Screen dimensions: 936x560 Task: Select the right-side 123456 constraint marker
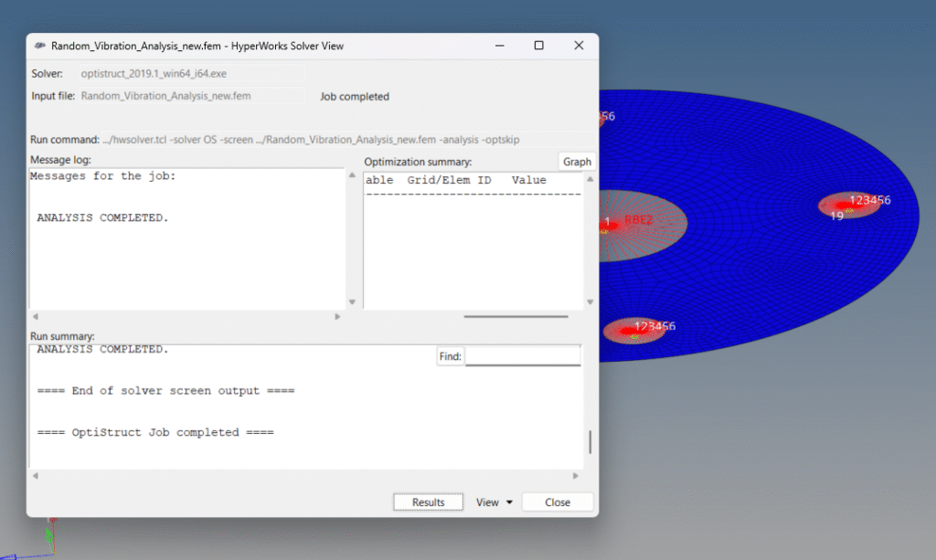point(848,206)
